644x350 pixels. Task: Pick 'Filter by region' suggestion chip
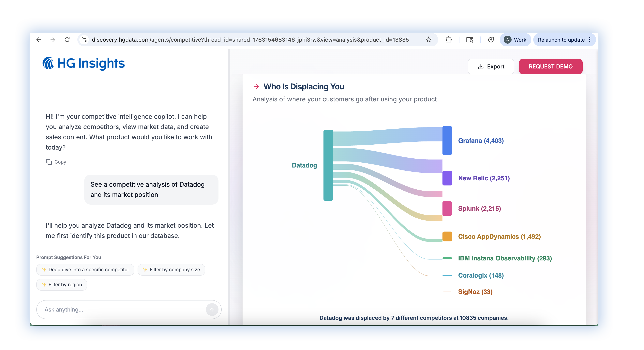62,285
